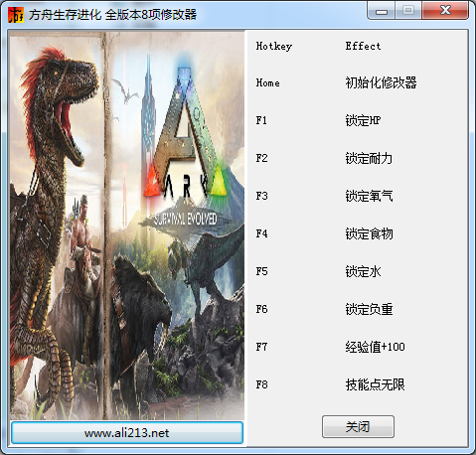Click the ARK cover artwork image
The width and height of the screenshot is (476, 455).
(127, 226)
